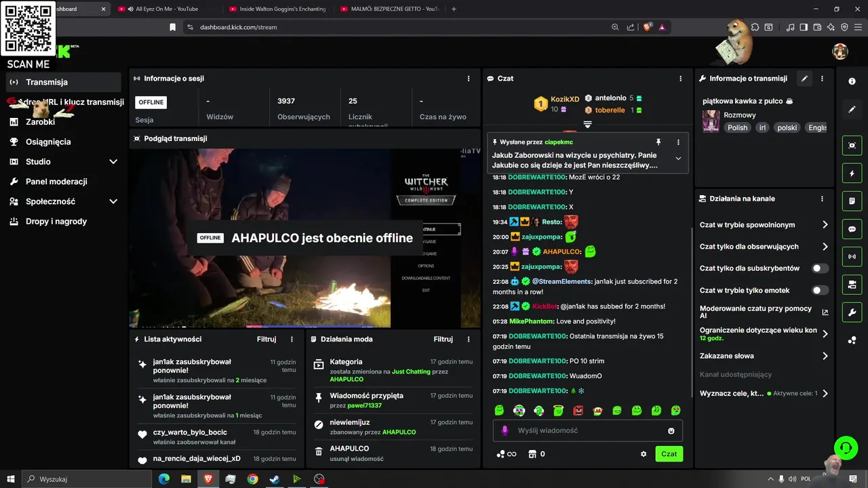Viewport: 868px width, 488px height.
Task: Open Moderowanie czatu przy pomocy AI link
Action: 764,312
